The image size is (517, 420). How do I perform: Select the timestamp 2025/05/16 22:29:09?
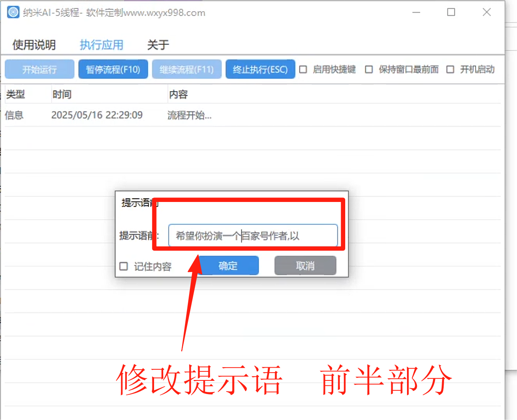point(97,115)
